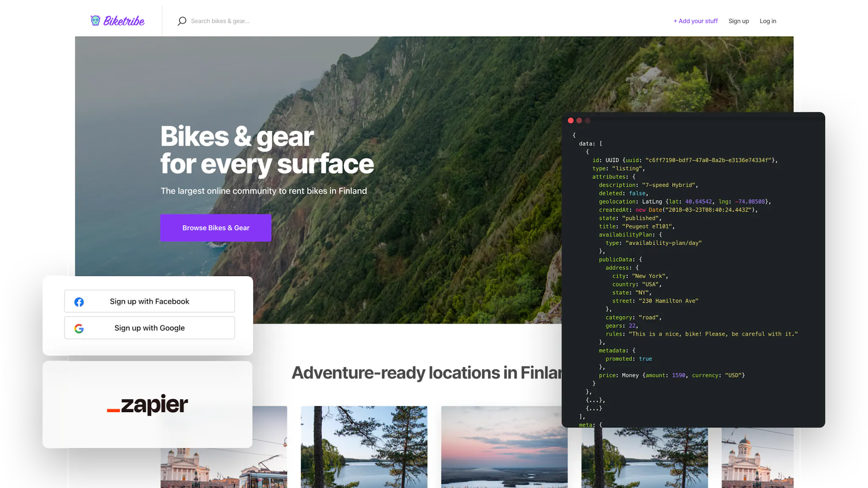Select the gears value 22
The height and width of the screenshot is (488, 868).
pyautogui.click(x=632, y=326)
